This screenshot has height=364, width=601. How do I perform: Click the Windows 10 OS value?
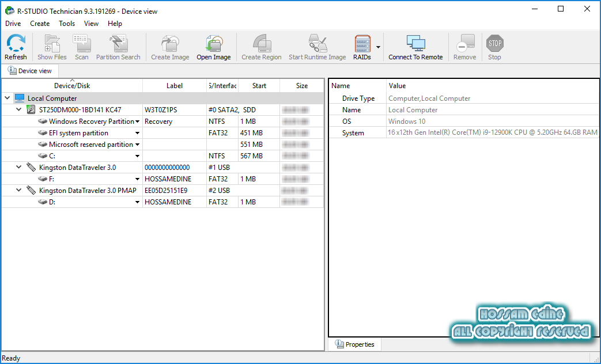pos(407,122)
